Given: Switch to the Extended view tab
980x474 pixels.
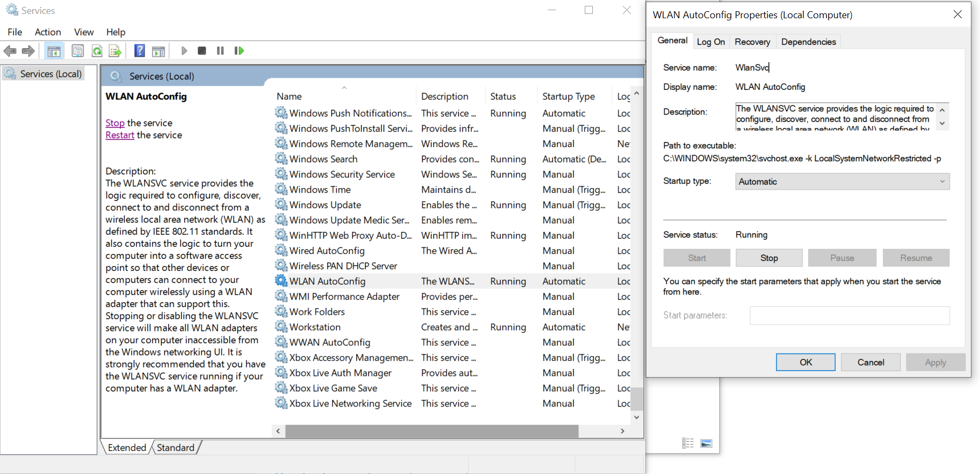Looking at the screenshot, I should click(127, 448).
